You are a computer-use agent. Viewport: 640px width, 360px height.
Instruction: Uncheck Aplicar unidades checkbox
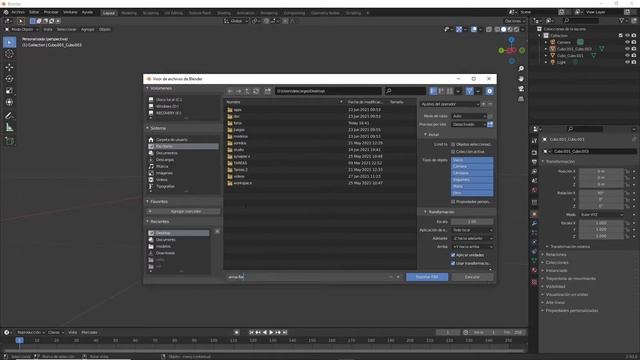[x=453, y=255]
